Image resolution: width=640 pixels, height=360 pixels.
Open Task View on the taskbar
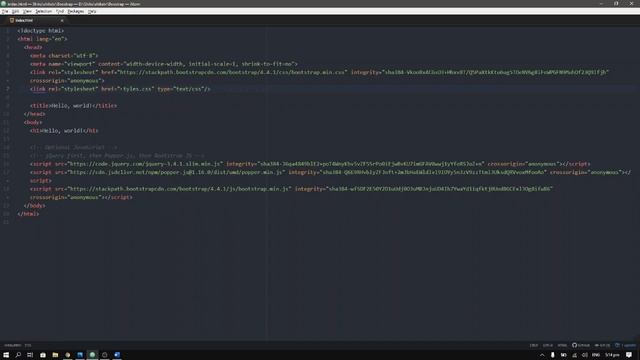tap(30, 355)
